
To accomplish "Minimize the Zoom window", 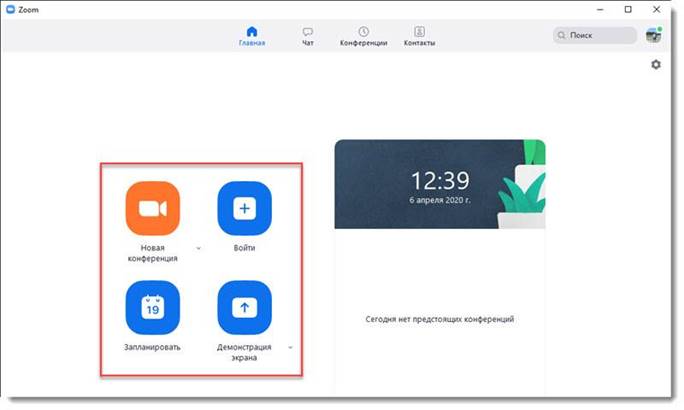I will 601,9.
